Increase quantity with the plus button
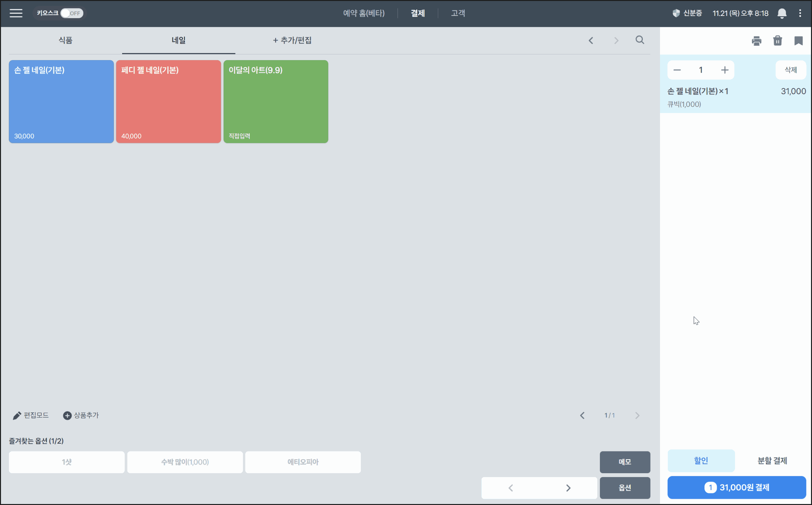 point(725,70)
